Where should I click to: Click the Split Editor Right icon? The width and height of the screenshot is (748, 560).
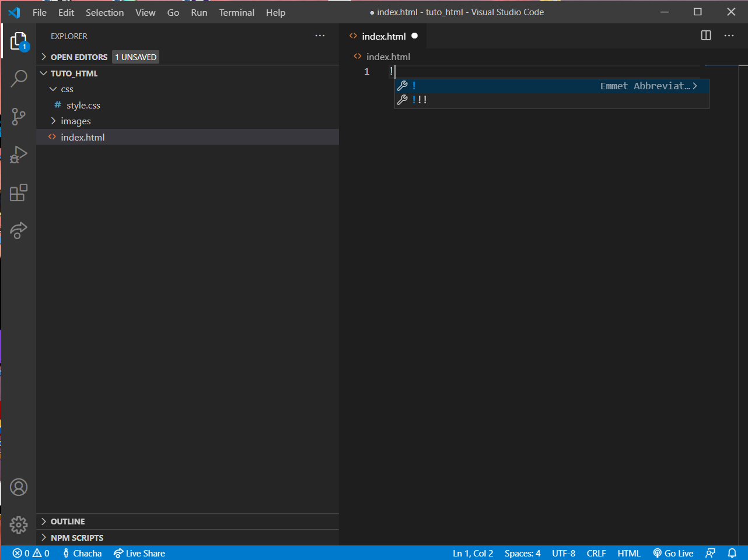706,36
